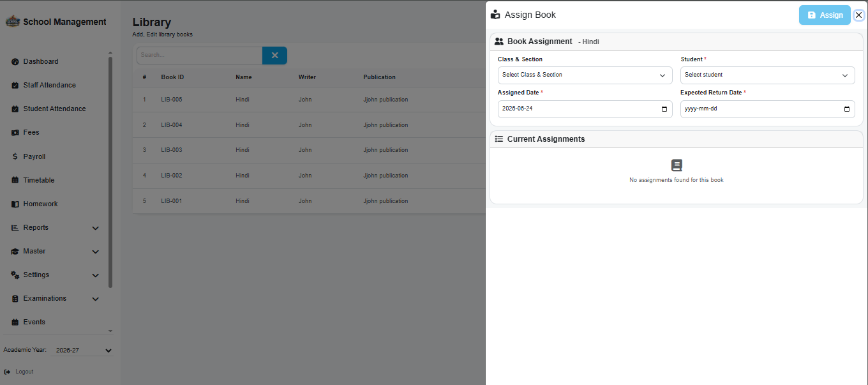Expand the Master submenu chevron
868x385 pixels.
pyautogui.click(x=96, y=252)
